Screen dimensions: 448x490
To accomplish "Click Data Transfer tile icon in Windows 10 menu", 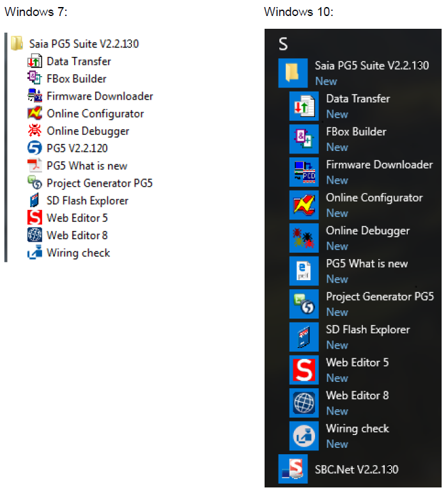I will point(304,106).
